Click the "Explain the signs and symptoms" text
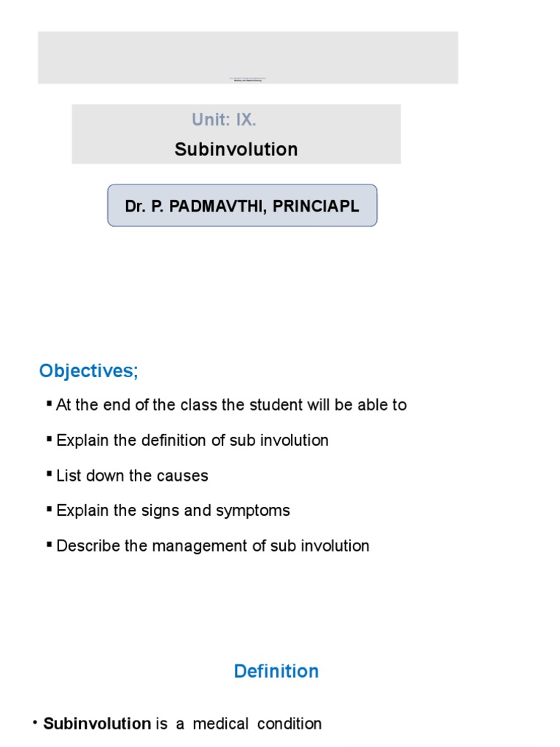This screenshot has height=747, width=560. coord(173,511)
